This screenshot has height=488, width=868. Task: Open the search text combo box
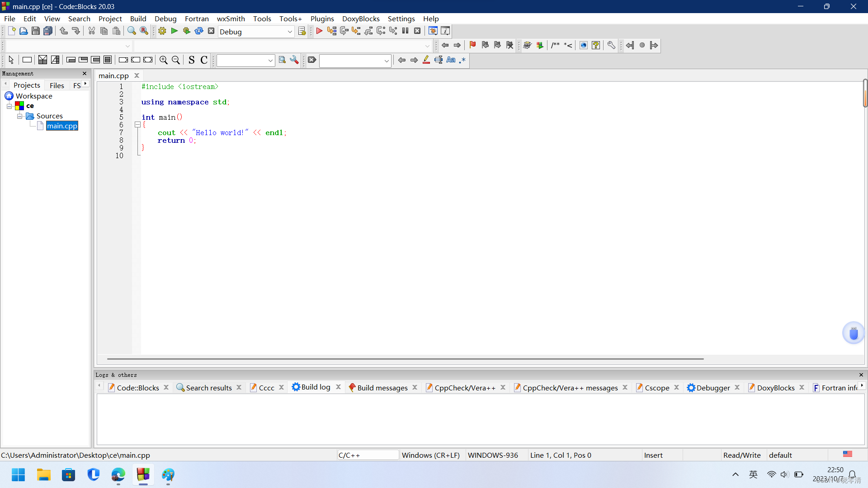[x=245, y=61]
